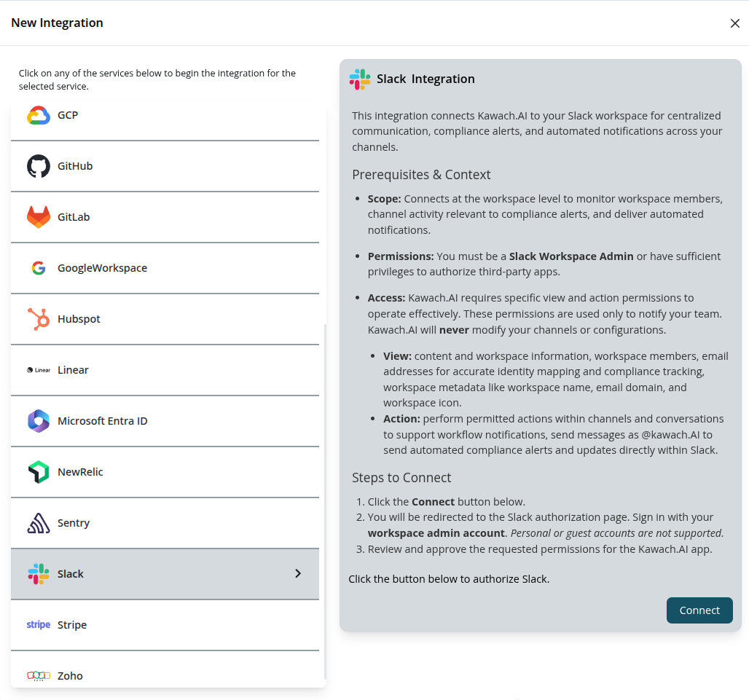Image resolution: width=749 pixels, height=700 pixels.
Task: Click the Hubspot sprocket icon
Action: [38, 318]
